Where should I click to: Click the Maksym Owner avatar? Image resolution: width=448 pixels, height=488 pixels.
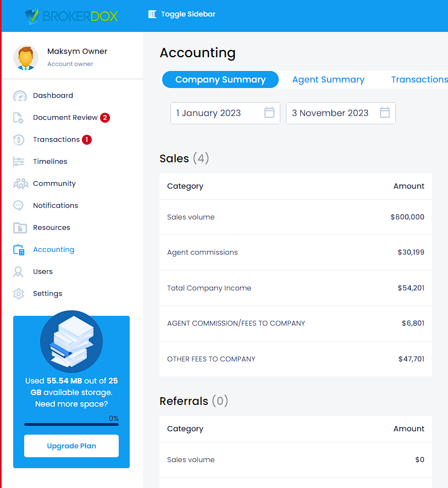coord(26,58)
